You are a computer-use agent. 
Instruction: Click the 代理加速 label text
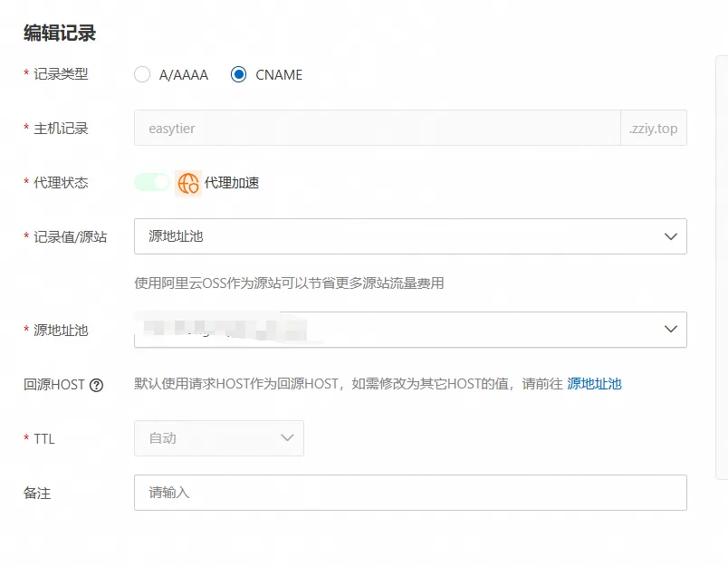232,183
